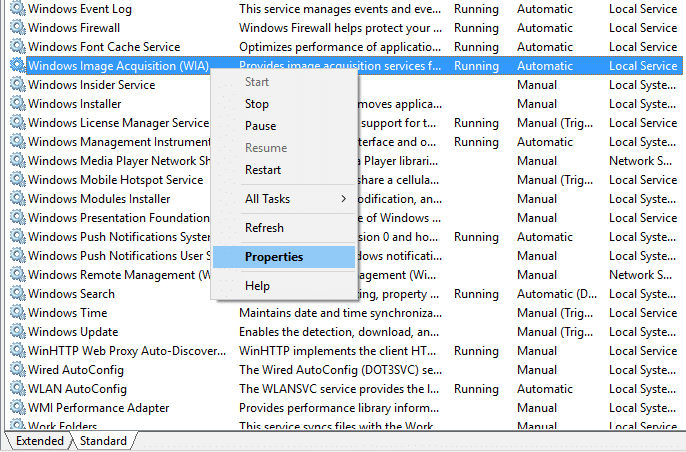Viewport: 686px width, 452px height.
Task: Click the gear icon beside Windows Insider Service
Action: [x=18, y=84]
